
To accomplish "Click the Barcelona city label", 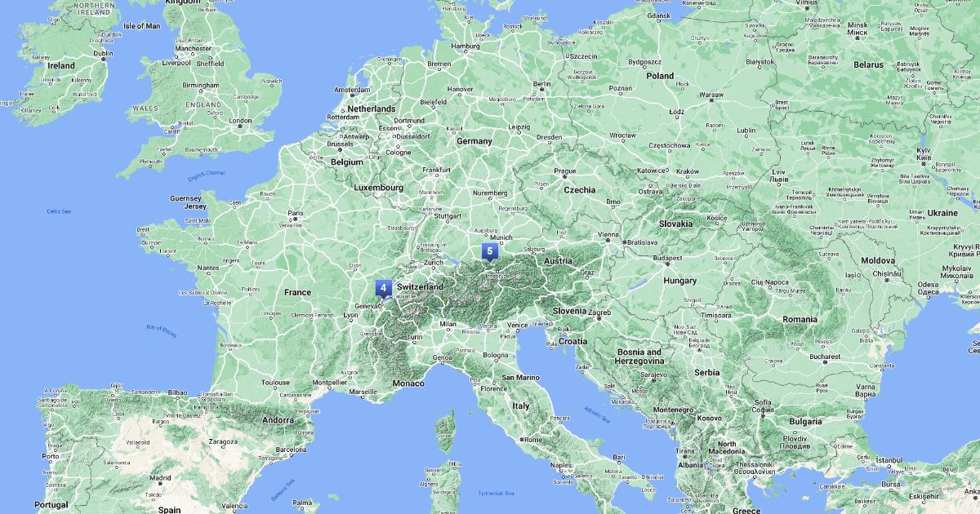I will (x=291, y=450).
